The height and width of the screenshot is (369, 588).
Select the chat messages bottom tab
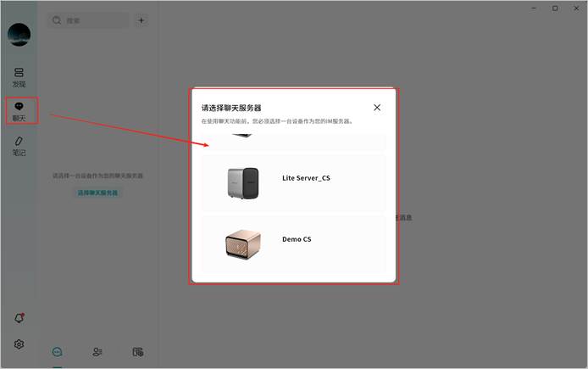coord(58,352)
